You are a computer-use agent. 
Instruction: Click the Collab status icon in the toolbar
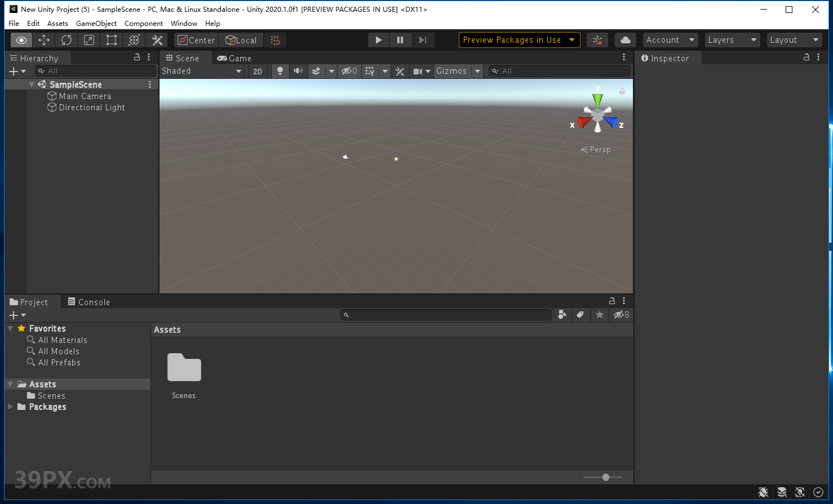pyautogui.click(x=598, y=40)
